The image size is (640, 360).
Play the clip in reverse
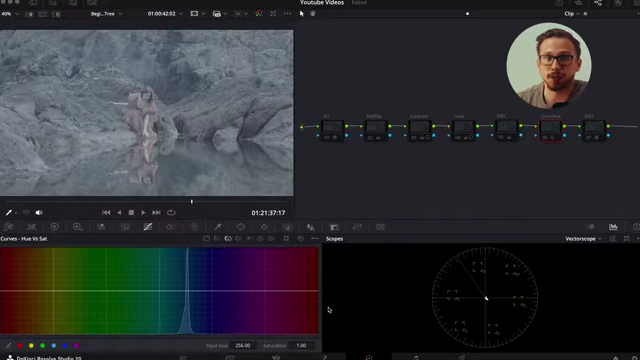119,213
